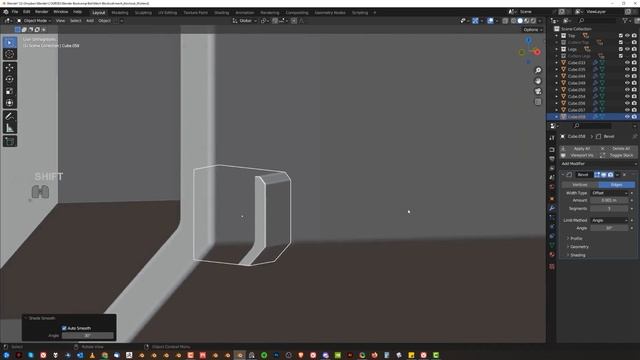640x360 pixels.
Task: Select the Scale tool
Action: [x=10, y=91]
